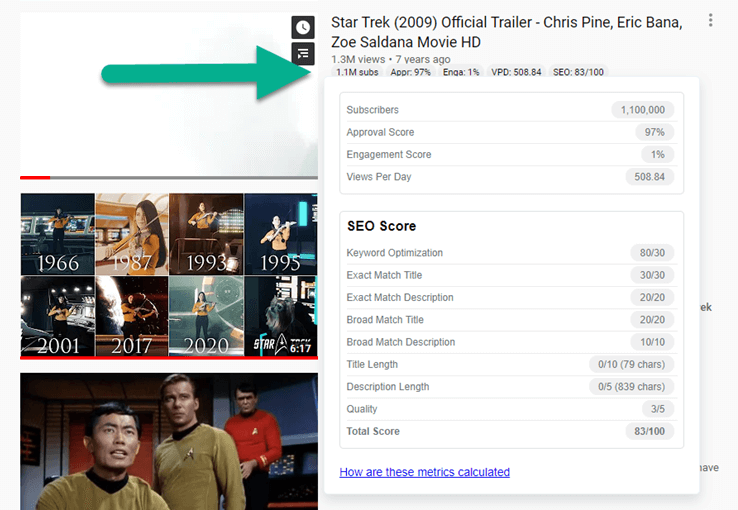The image size is (738, 510).
Task: Click the 'SEO: 83/100' badge
Action: click(578, 72)
